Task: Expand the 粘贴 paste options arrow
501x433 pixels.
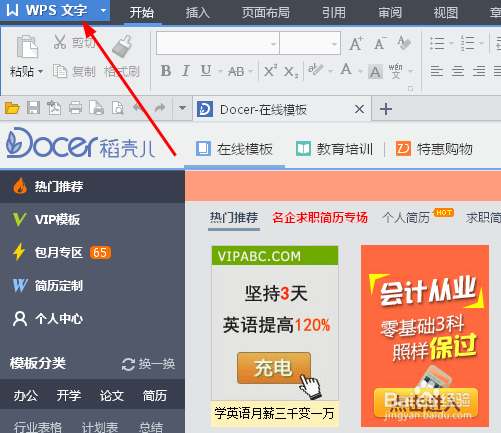Action: tap(41, 71)
